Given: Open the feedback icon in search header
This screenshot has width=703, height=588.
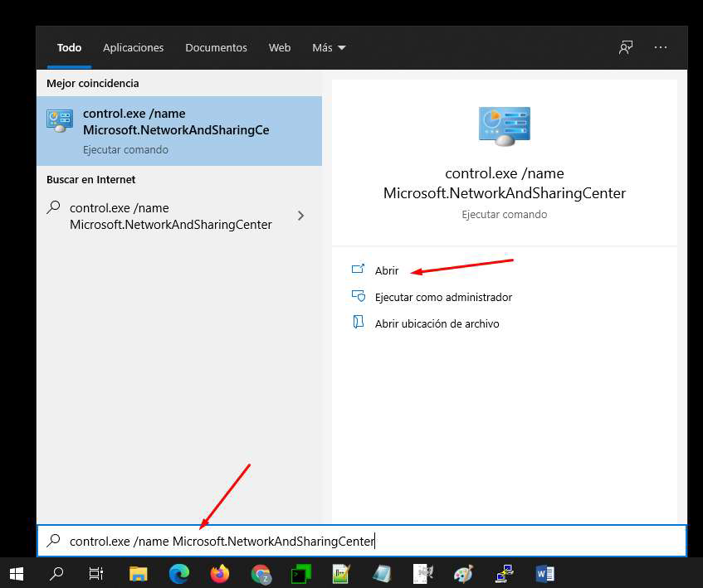Looking at the screenshot, I should click(x=626, y=47).
